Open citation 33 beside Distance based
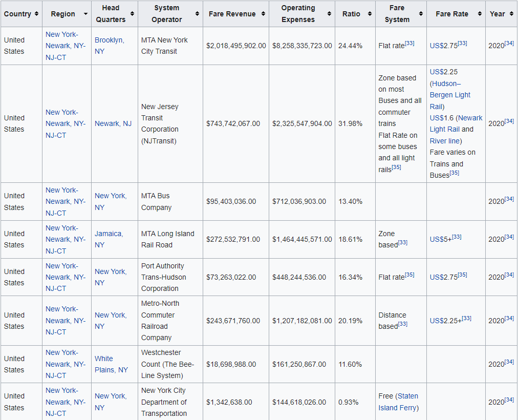518x420 pixels. point(403,324)
